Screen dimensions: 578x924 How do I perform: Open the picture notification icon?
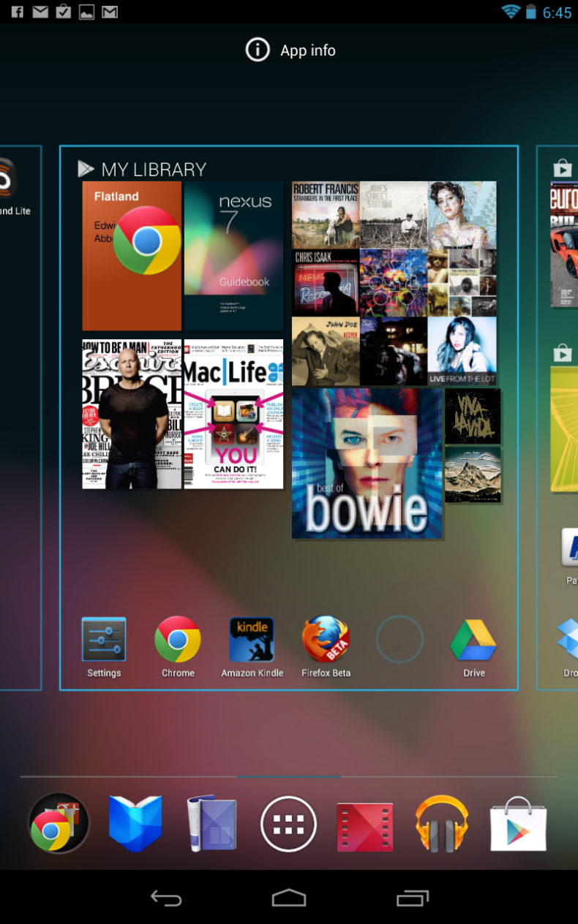coord(86,12)
